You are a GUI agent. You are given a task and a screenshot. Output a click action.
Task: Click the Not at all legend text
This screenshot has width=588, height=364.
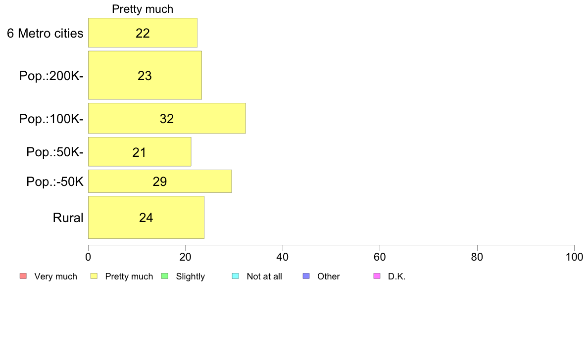(264, 276)
